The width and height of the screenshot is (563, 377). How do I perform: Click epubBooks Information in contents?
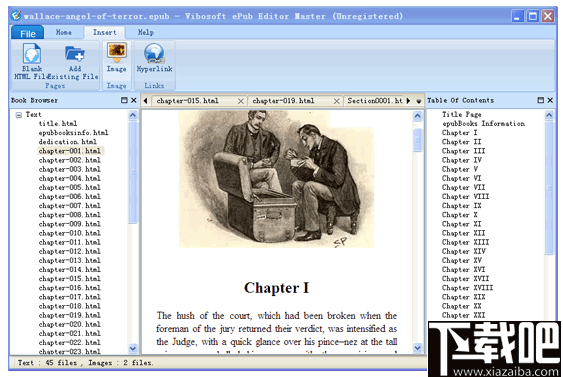click(x=483, y=124)
